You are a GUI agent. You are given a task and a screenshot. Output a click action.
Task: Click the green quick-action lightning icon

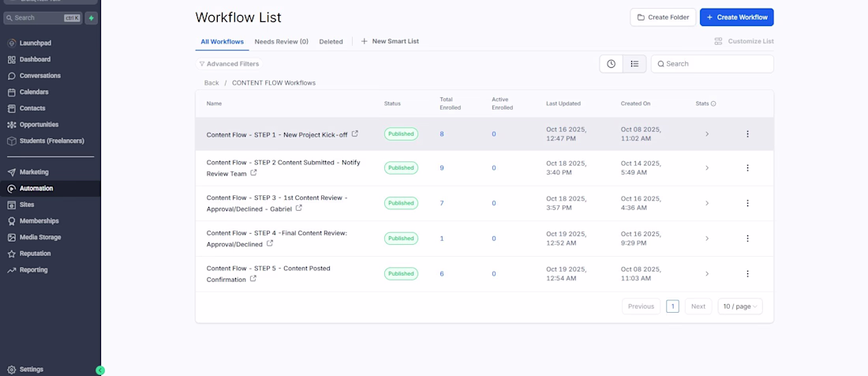coord(92,17)
